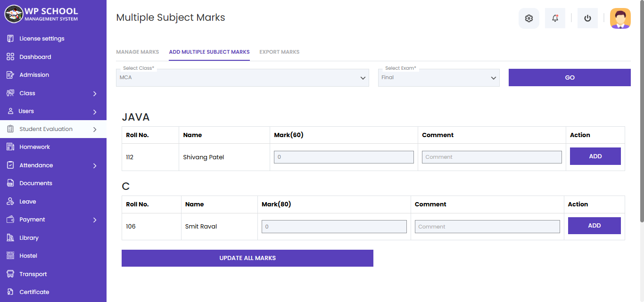The width and height of the screenshot is (644, 302).
Task: Click the Library books icon in sidebar
Action: pyautogui.click(x=10, y=238)
